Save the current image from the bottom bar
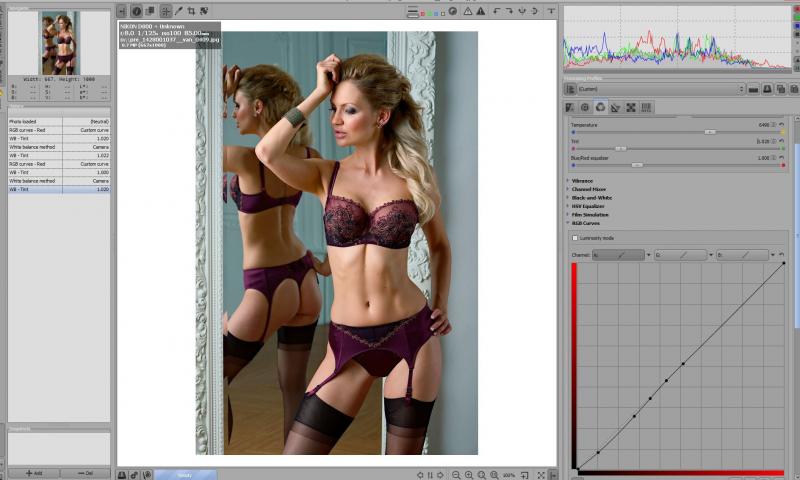This screenshot has width=800, height=480. 122,475
